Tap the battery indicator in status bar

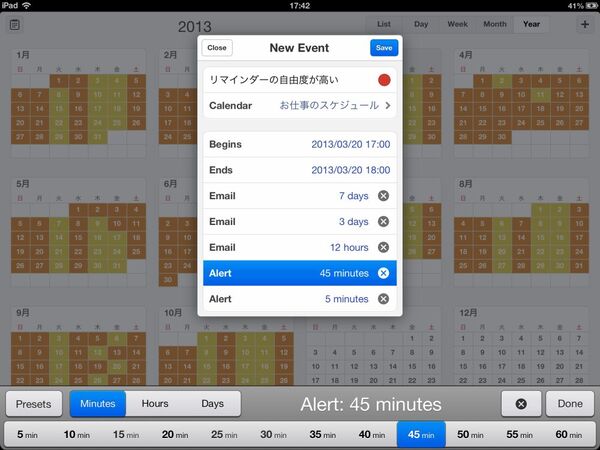click(592, 6)
